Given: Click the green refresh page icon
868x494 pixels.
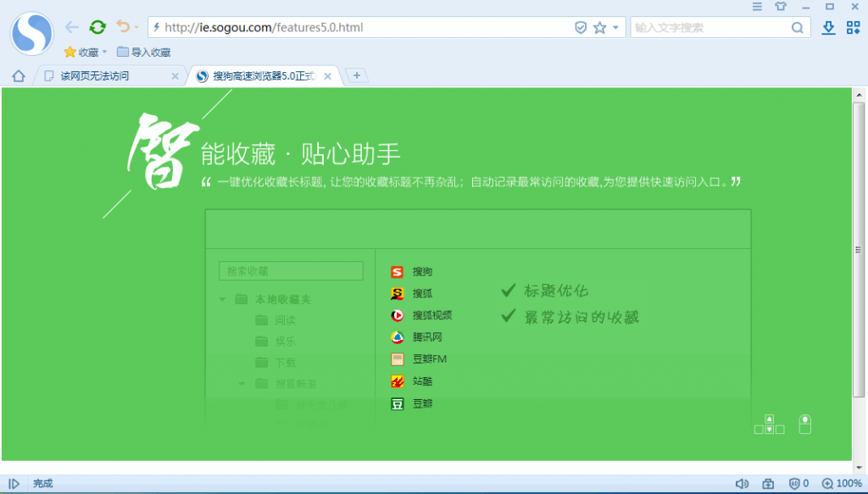Looking at the screenshot, I should 97,27.
